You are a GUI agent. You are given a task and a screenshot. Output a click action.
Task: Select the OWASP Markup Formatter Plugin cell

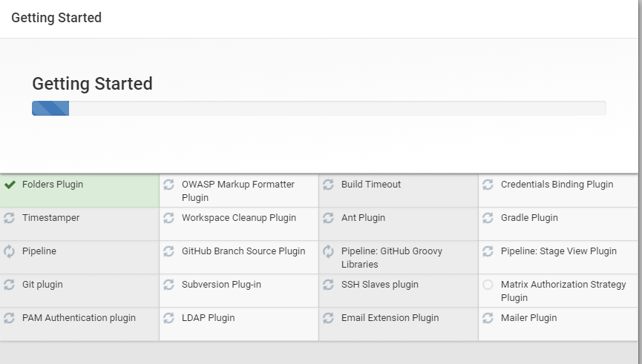click(239, 191)
